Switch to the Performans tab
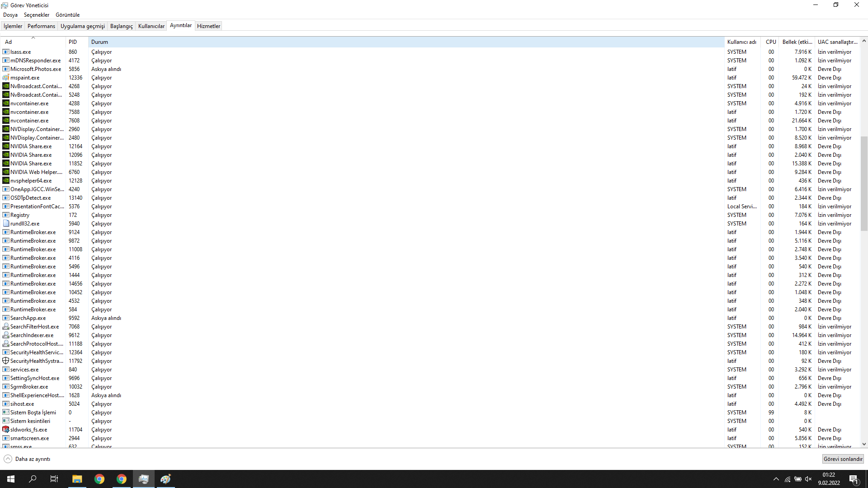Viewport: 868px width, 488px height. click(x=41, y=26)
